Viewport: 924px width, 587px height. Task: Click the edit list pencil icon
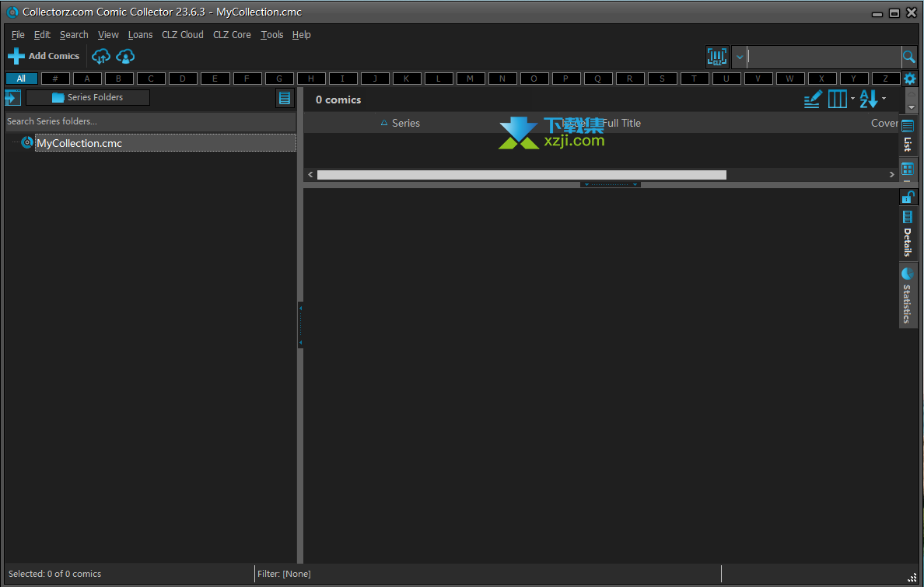click(813, 99)
